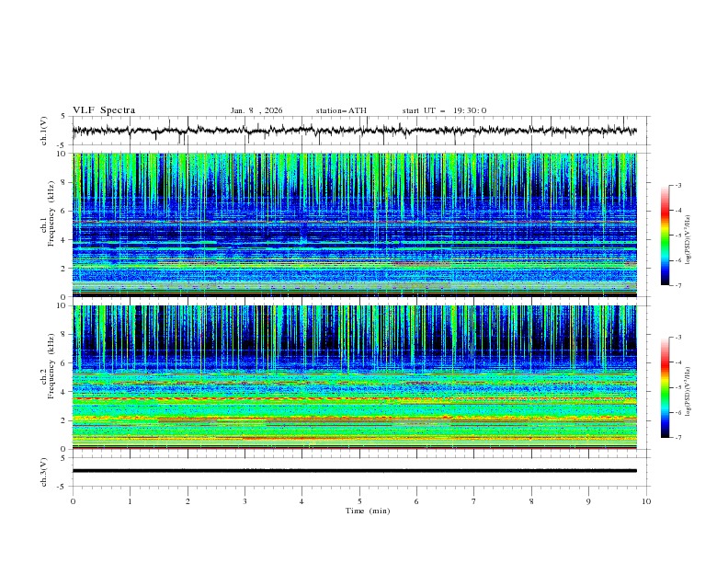
Task: Select the date "Jan. 8, 2026" header
Action: 256,110
